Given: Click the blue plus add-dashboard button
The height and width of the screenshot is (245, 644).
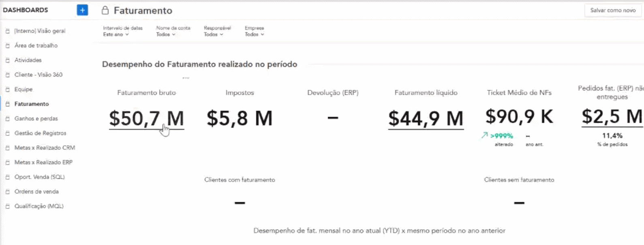Looking at the screenshot, I should (x=82, y=10).
